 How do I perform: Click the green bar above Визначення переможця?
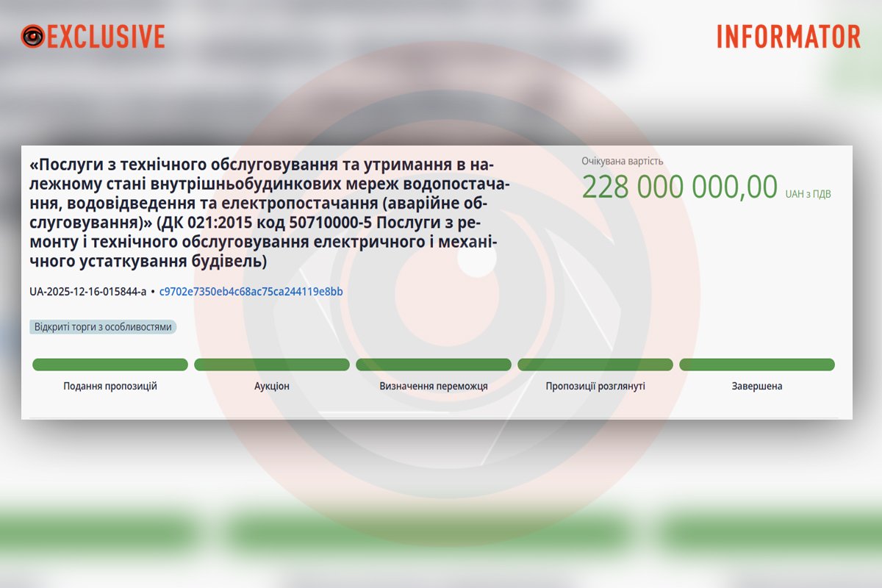(434, 365)
